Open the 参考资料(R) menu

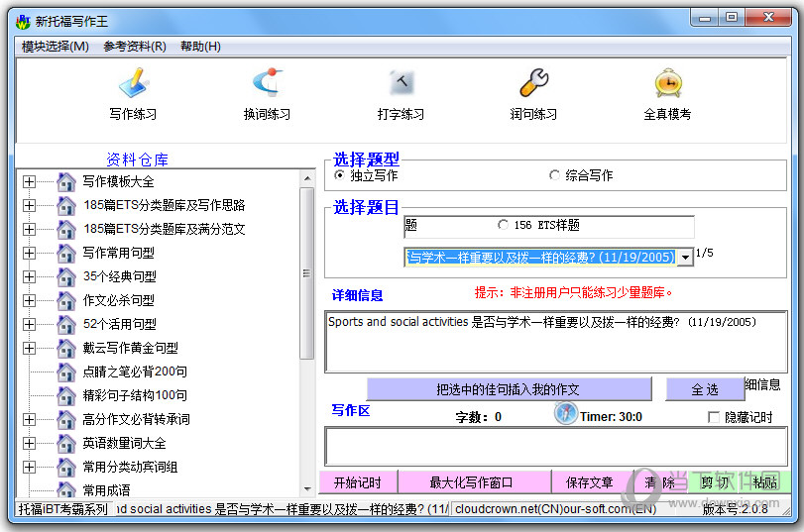coord(135,47)
